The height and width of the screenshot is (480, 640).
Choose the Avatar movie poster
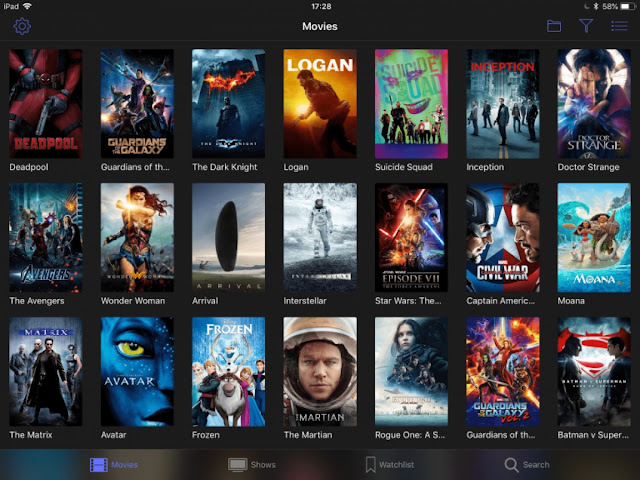pyautogui.click(x=137, y=371)
